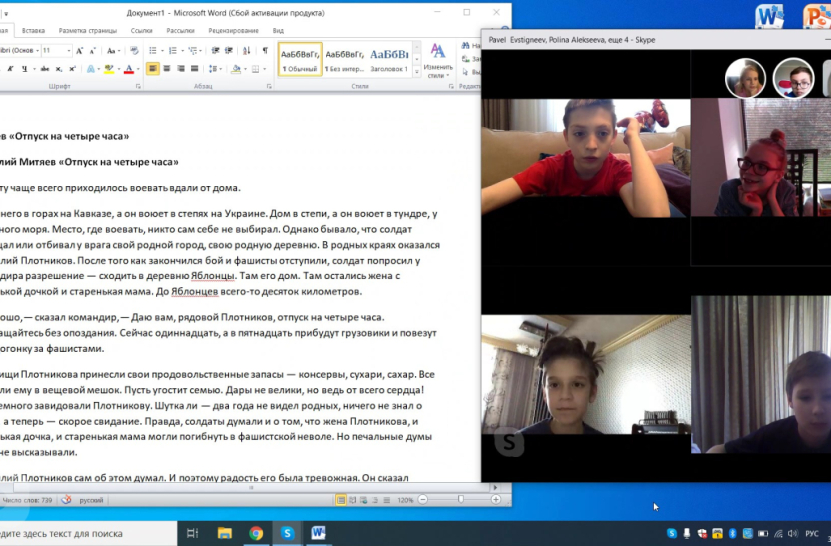Click the Sort icon in Paragraph group
The height and width of the screenshot is (546, 831).
point(247,51)
